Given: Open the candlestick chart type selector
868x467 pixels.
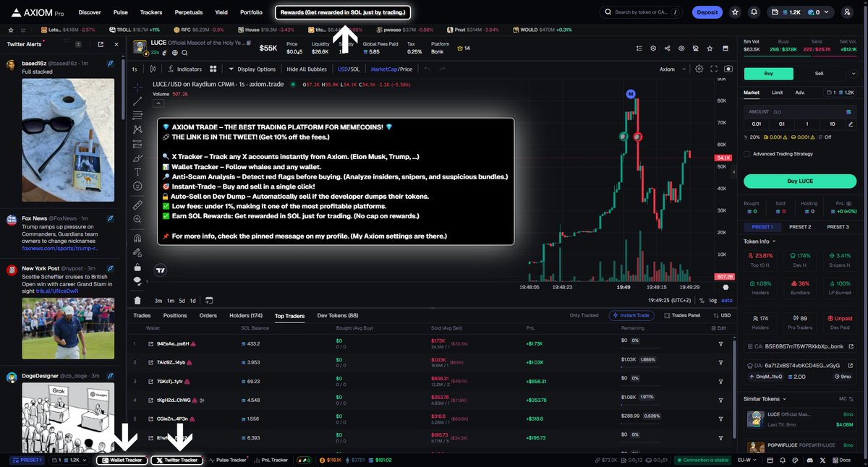Looking at the screenshot, I should point(153,69).
